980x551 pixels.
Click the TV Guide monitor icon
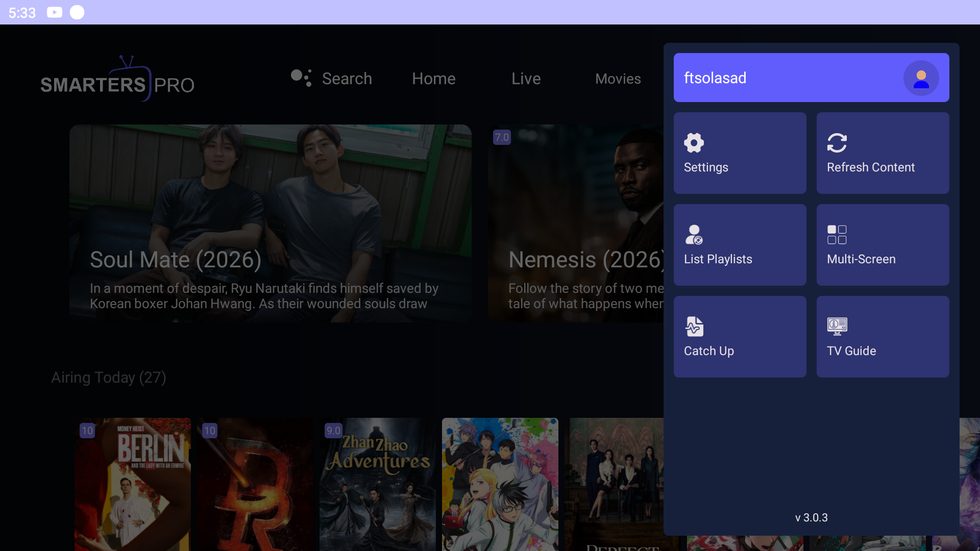pyautogui.click(x=837, y=327)
